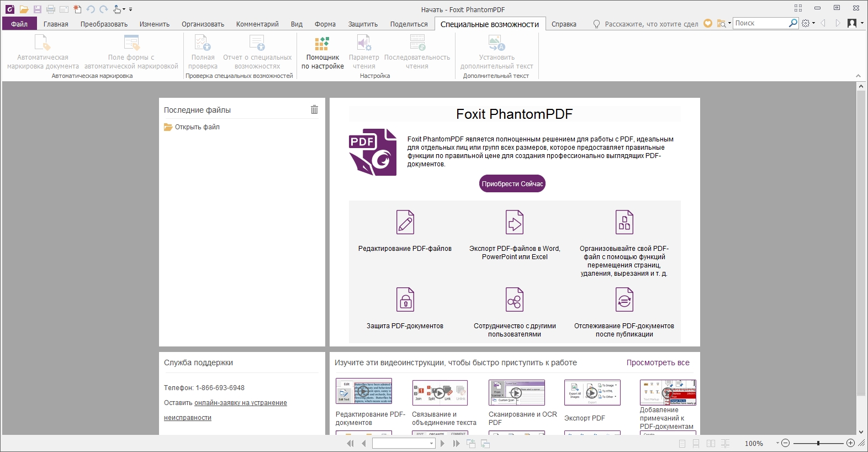The width and height of the screenshot is (868, 452).
Task: Open the Файл menu
Action: pyautogui.click(x=19, y=24)
